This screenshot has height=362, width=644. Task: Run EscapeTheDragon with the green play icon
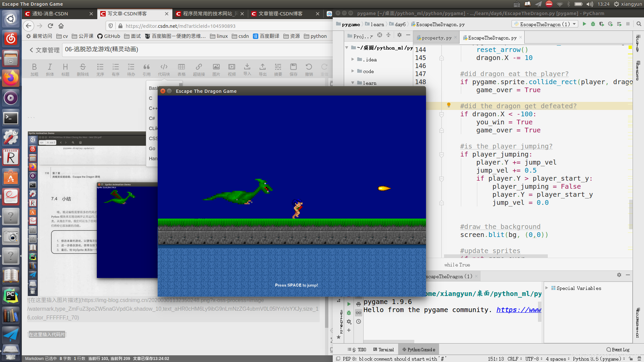584,24
